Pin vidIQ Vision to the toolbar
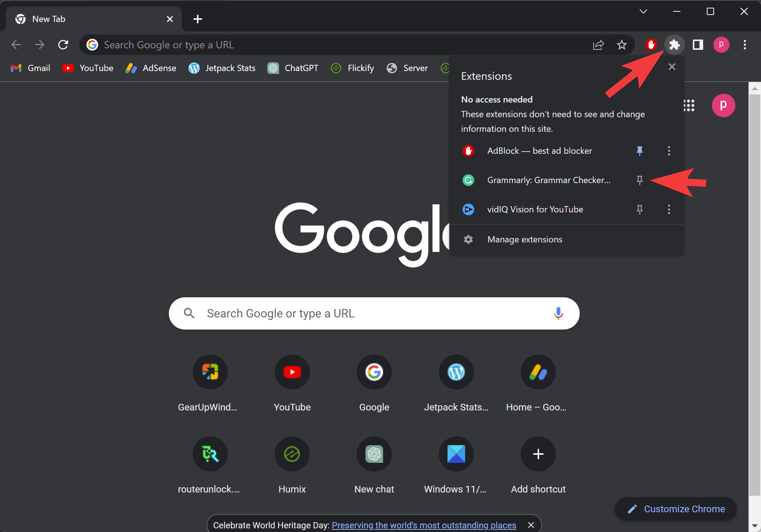This screenshot has height=532, width=761. point(639,209)
